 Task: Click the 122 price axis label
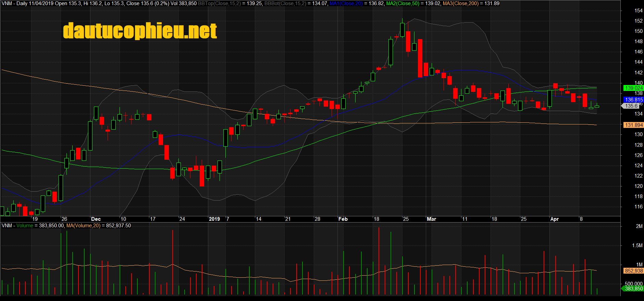click(x=639, y=176)
